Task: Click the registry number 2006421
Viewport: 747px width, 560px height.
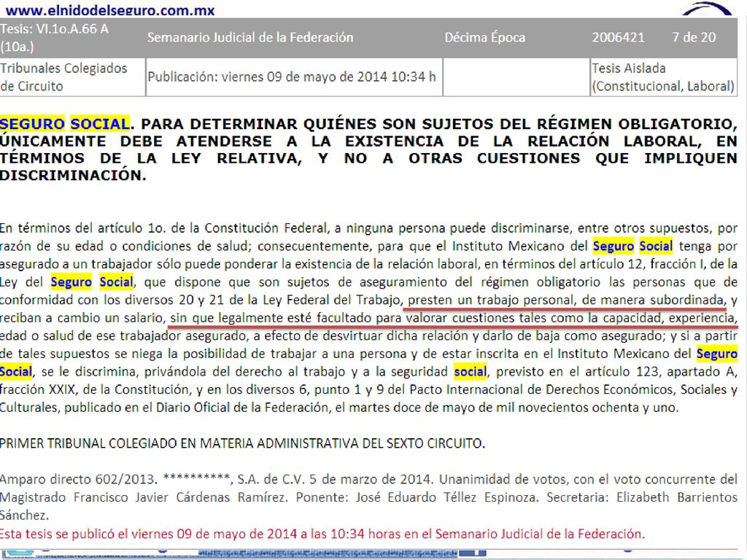Action: [618, 38]
